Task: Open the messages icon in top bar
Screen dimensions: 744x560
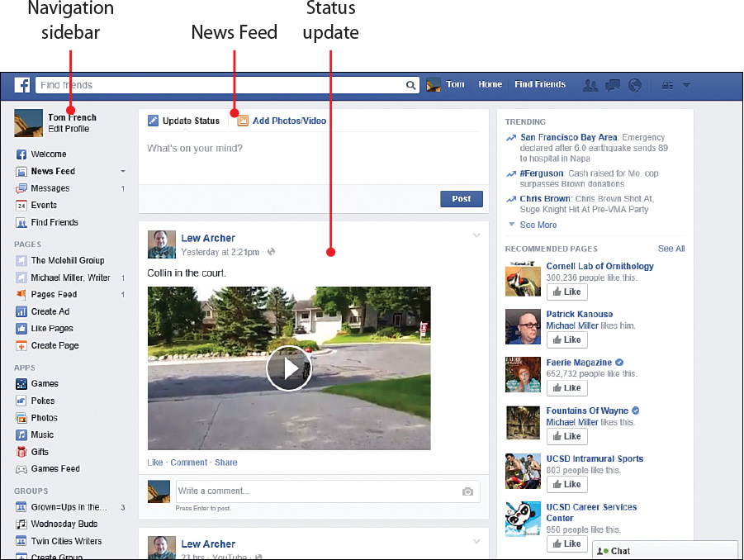Action: click(613, 85)
